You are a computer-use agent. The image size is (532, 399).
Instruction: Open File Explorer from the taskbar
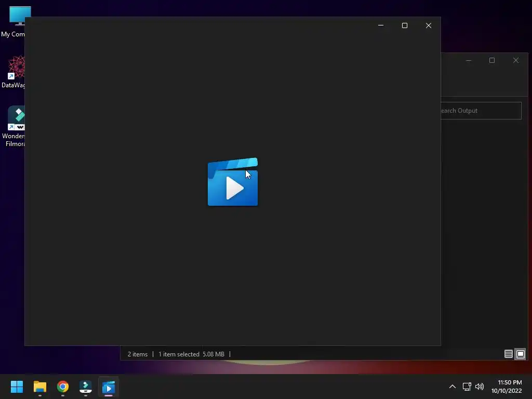pos(39,387)
